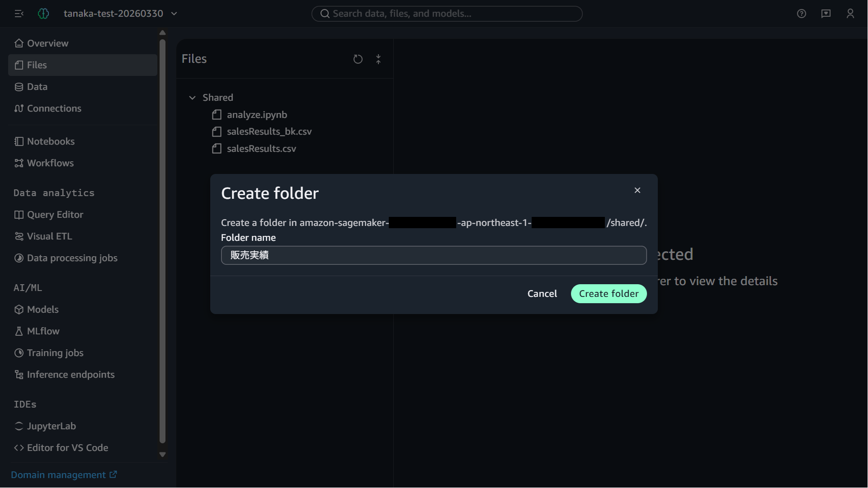Click the sidebar vertical scrollbar thumb

coord(162,241)
